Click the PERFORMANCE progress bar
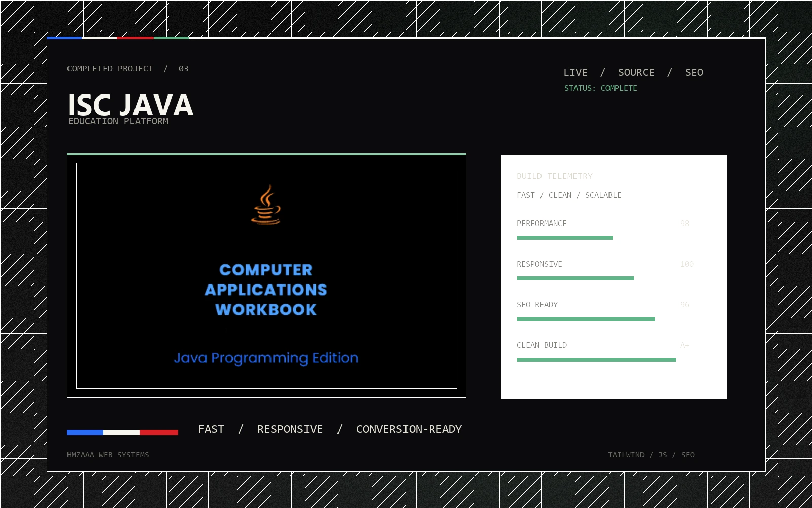 (564, 238)
